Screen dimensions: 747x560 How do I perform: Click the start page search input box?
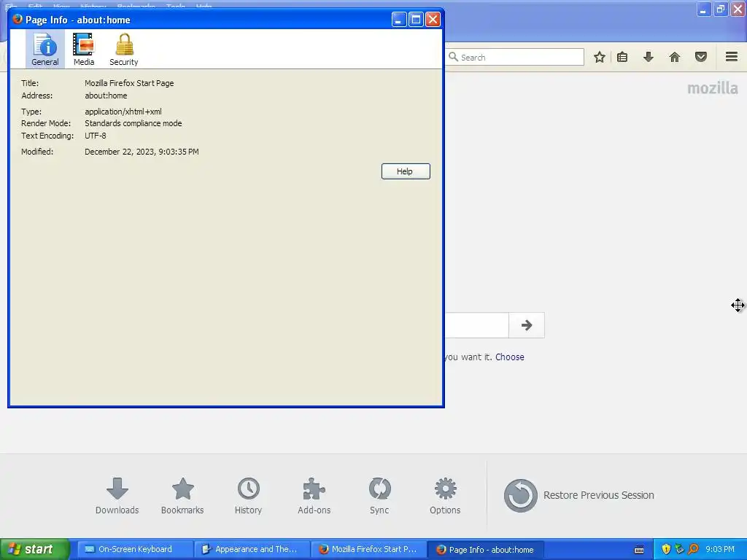coord(477,325)
